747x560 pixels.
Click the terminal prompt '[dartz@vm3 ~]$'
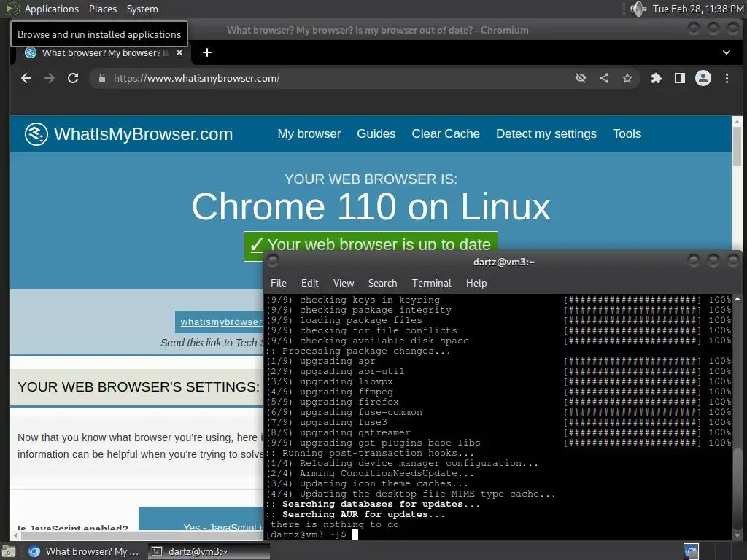click(306, 534)
